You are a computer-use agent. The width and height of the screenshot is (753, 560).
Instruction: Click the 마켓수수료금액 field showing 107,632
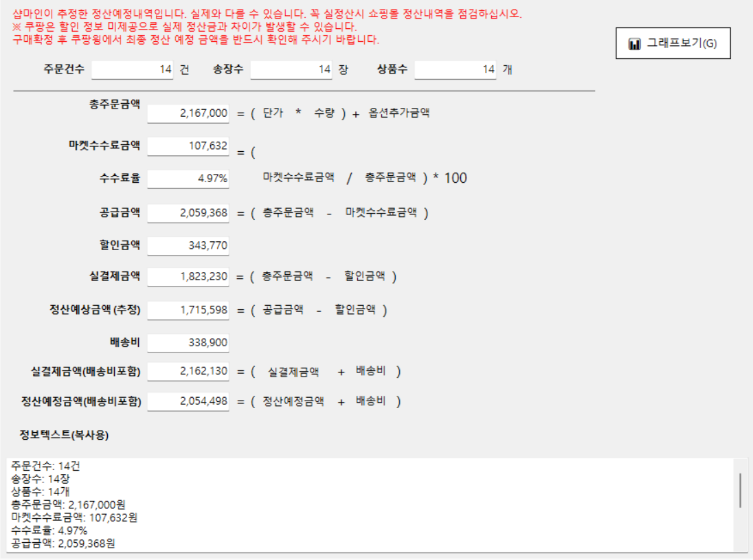pos(188,146)
